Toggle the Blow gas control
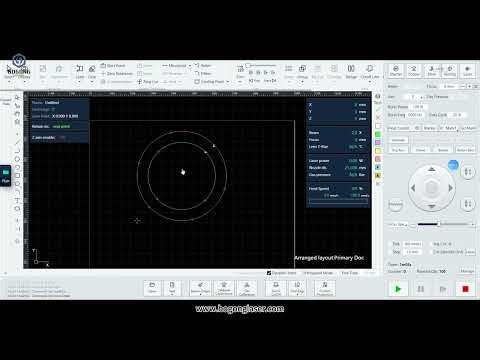Viewport: 480px width, 360px height. (432, 71)
